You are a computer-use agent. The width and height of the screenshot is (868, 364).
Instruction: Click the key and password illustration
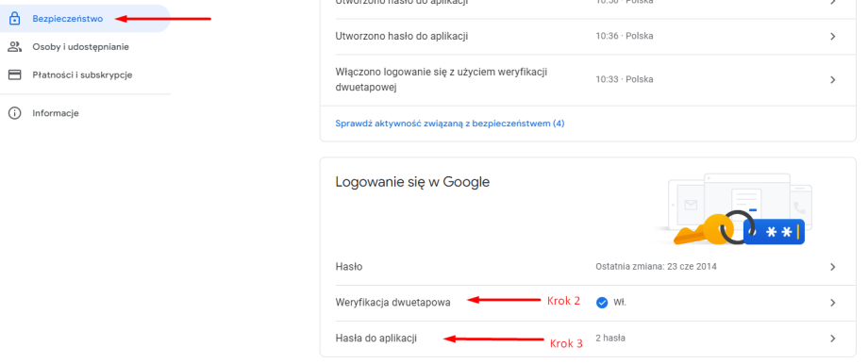(735, 210)
